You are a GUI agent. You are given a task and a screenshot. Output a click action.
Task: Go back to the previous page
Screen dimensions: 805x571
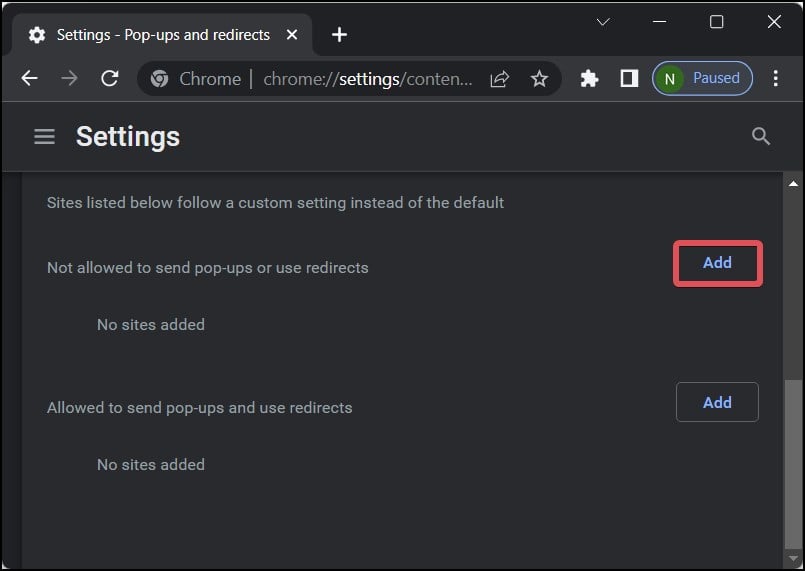click(30, 79)
